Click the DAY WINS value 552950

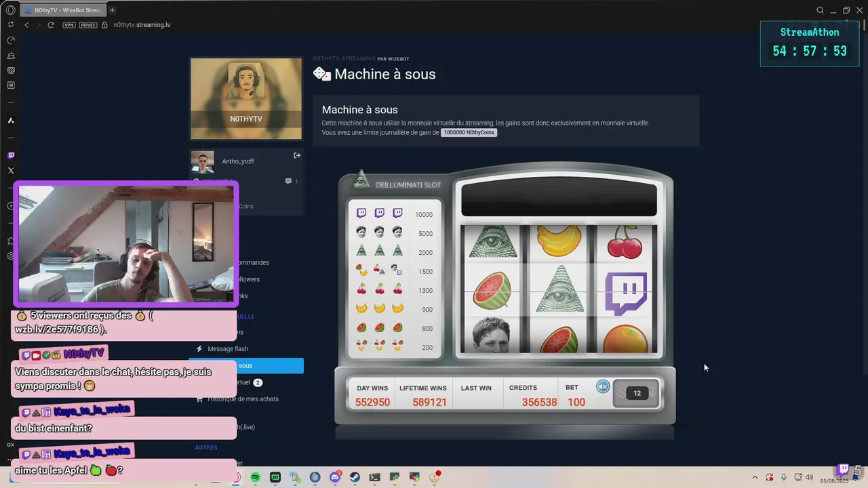(x=372, y=403)
